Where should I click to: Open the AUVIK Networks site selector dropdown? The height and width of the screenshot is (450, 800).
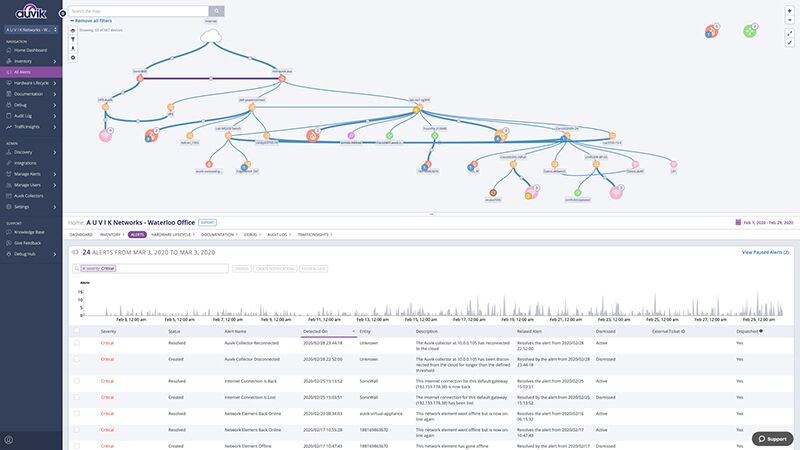[x=30, y=29]
